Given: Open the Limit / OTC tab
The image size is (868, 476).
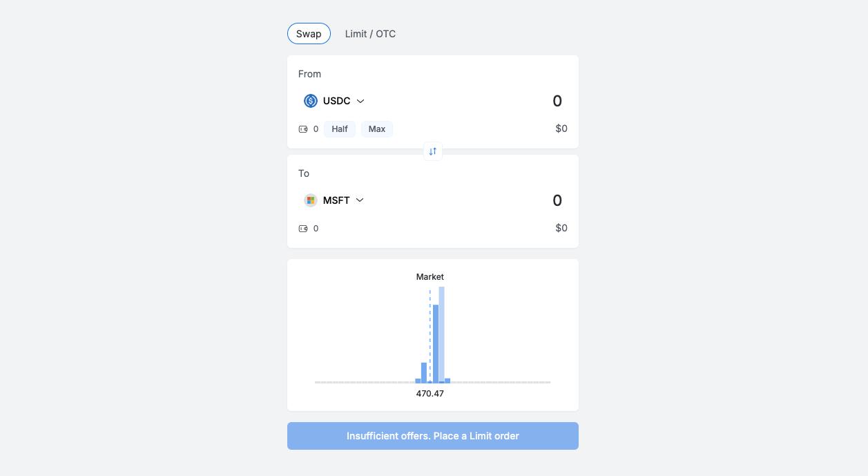Looking at the screenshot, I should 370,34.
